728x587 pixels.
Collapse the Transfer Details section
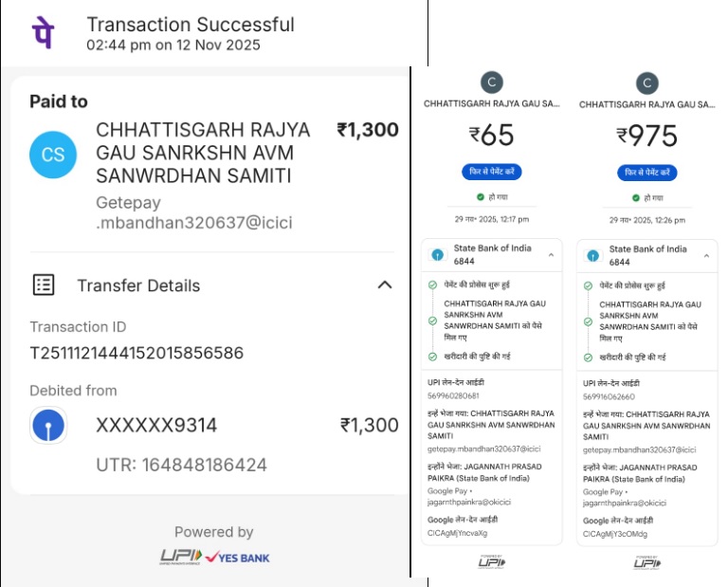click(x=385, y=284)
